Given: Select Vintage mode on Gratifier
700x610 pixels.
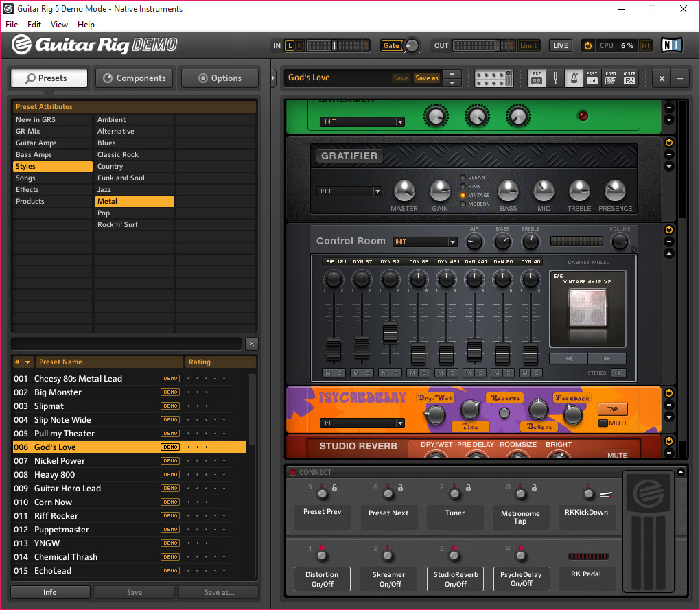Looking at the screenshot, I should pos(463,195).
